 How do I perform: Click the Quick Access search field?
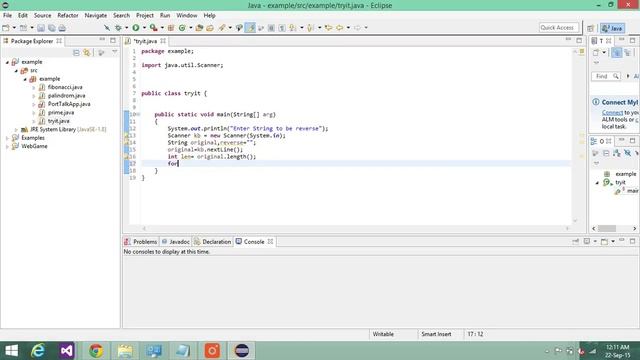(559, 27)
